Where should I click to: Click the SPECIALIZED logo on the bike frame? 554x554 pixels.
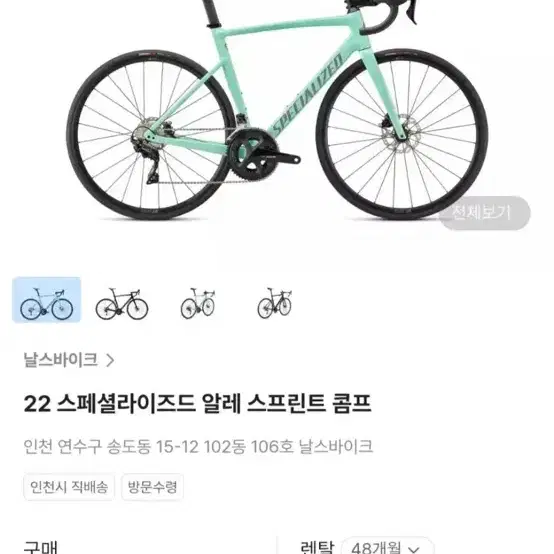pos(307,94)
